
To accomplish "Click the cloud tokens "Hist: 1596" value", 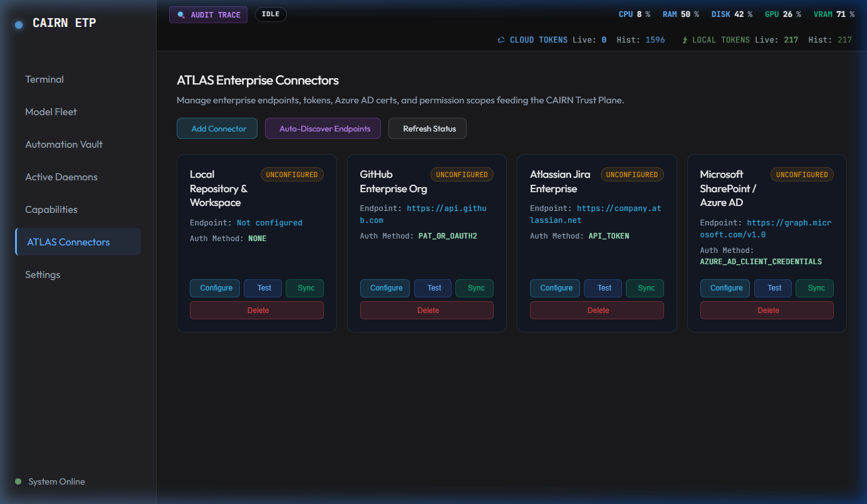I will [x=641, y=40].
